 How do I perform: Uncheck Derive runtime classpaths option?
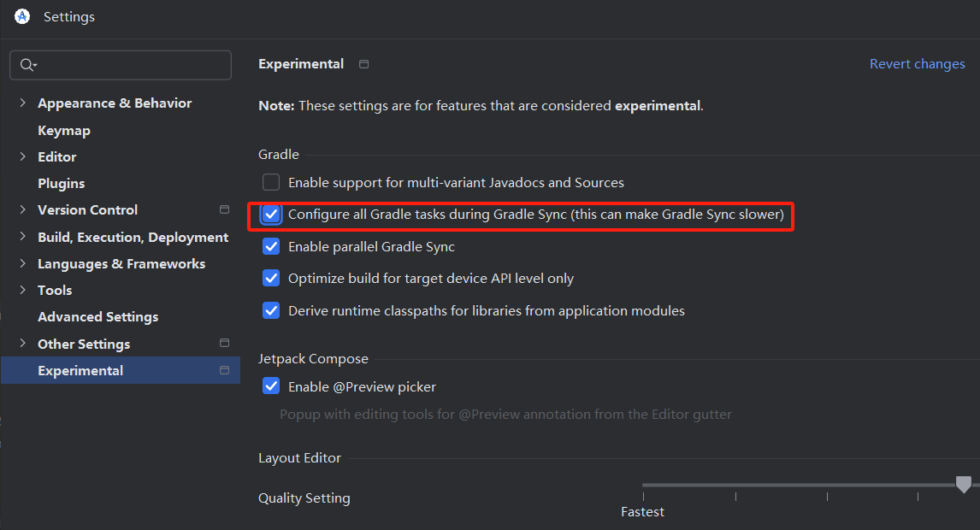coord(271,311)
